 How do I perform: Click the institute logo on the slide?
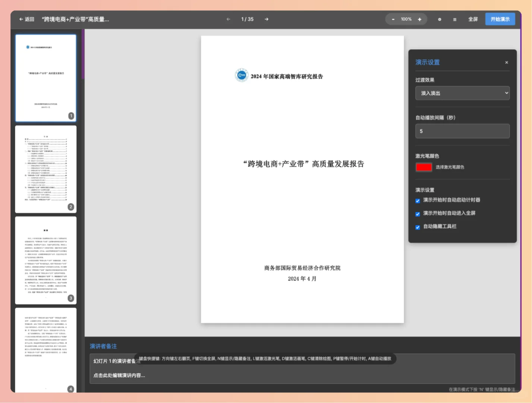(242, 75)
